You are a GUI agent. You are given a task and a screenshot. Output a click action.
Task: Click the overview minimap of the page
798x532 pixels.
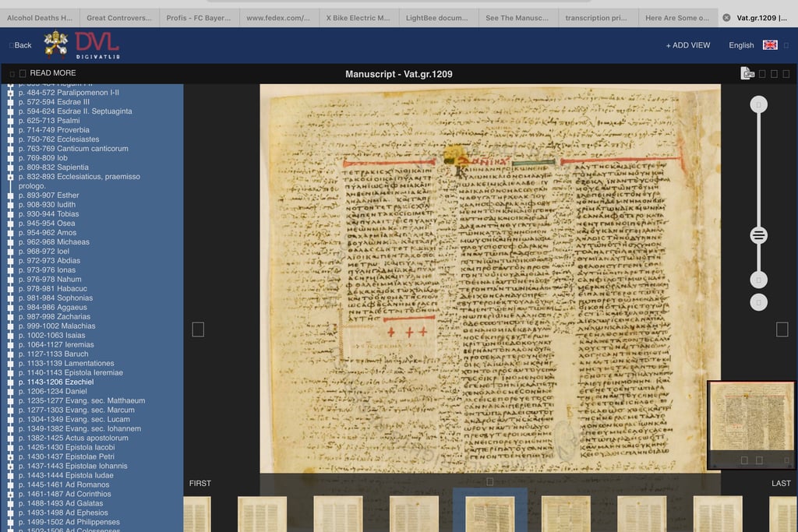[x=751, y=425]
